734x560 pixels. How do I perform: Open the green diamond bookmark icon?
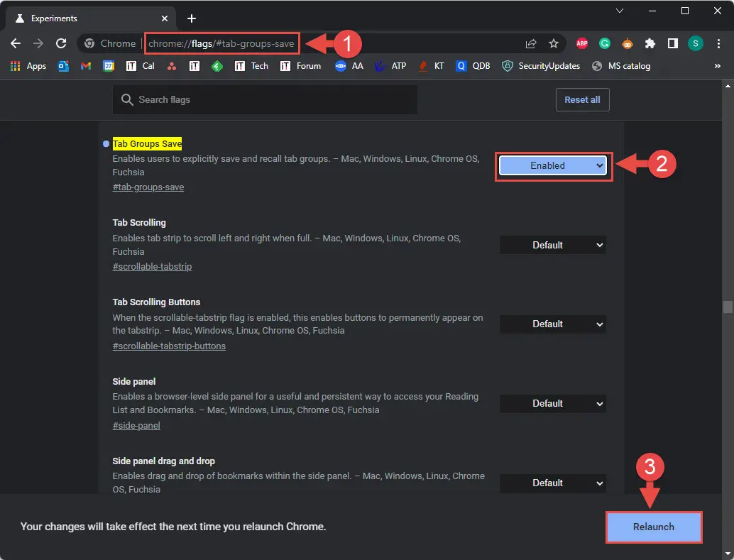217,66
